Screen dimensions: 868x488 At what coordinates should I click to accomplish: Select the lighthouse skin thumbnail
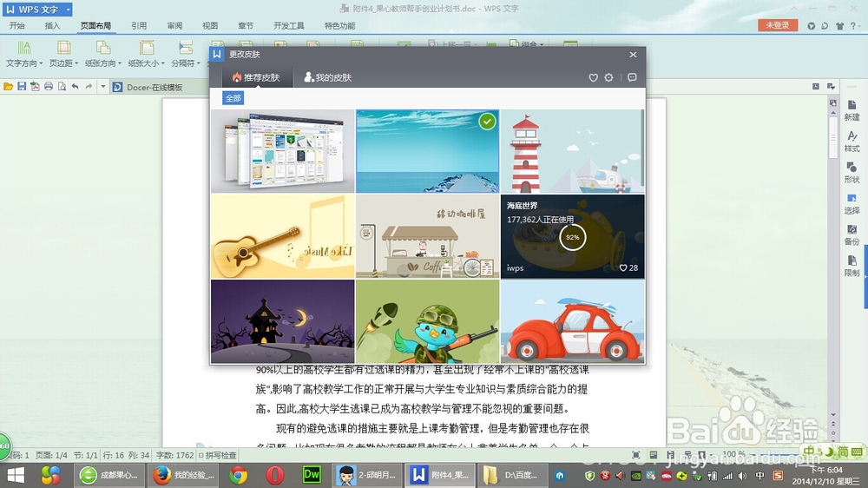(572, 151)
